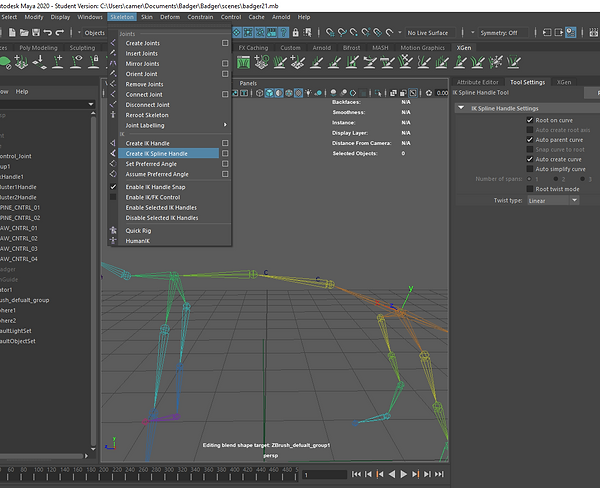Click the viewport wireframe cube icon
This screenshot has width=600, height=488.
coord(259,93)
